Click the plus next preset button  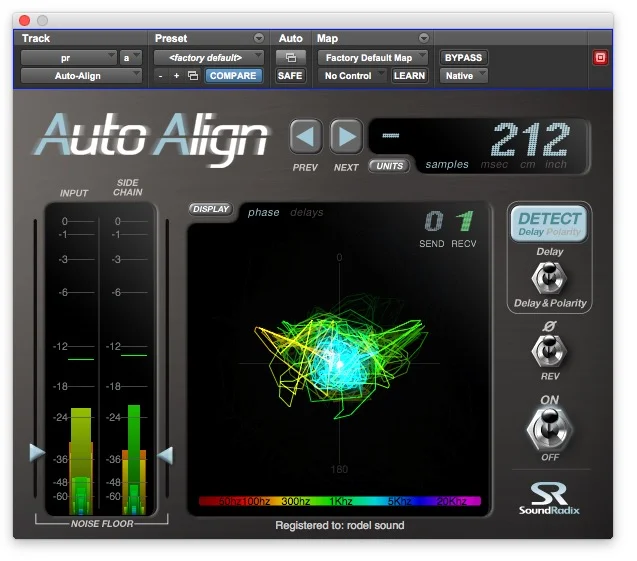[x=176, y=76]
